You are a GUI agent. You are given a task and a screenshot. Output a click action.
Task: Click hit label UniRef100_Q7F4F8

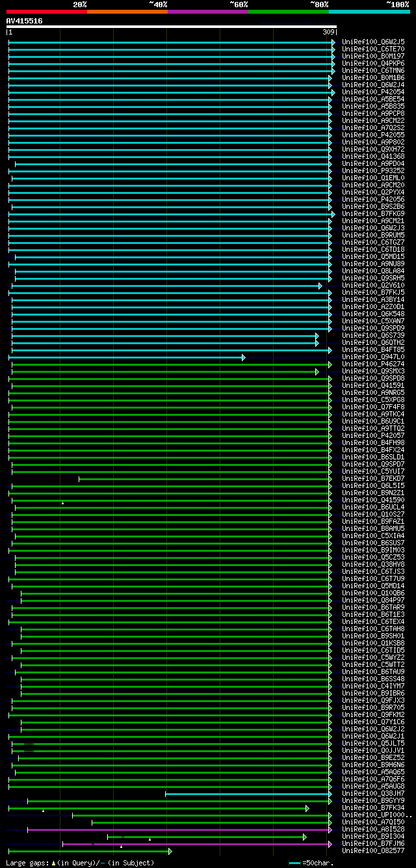point(373,407)
